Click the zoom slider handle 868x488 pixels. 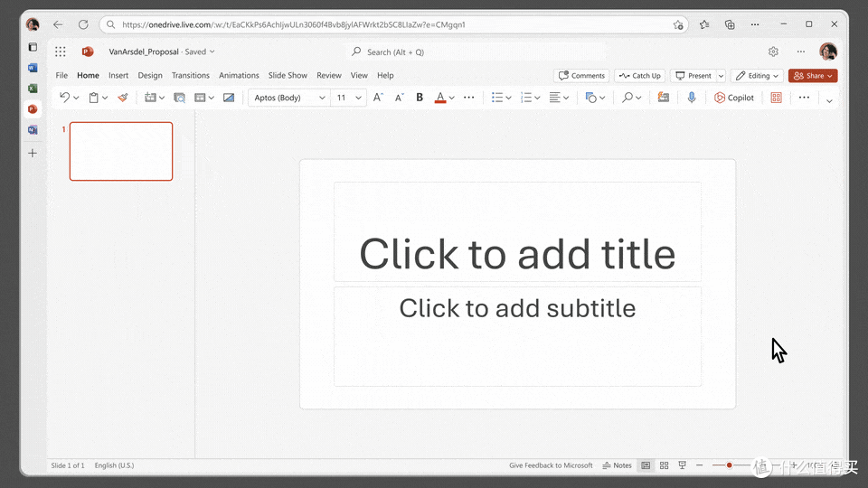click(730, 465)
